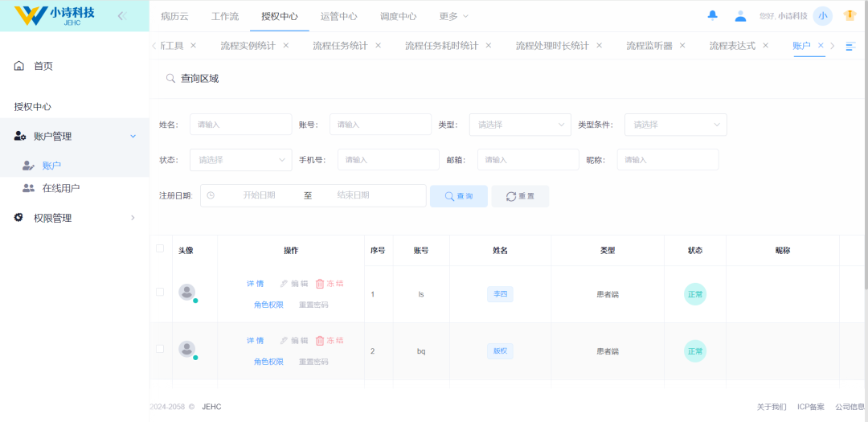This screenshot has height=422, width=868.
Task: Click the 查询区域 magnifier icon
Action: pyautogui.click(x=171, y=79)
